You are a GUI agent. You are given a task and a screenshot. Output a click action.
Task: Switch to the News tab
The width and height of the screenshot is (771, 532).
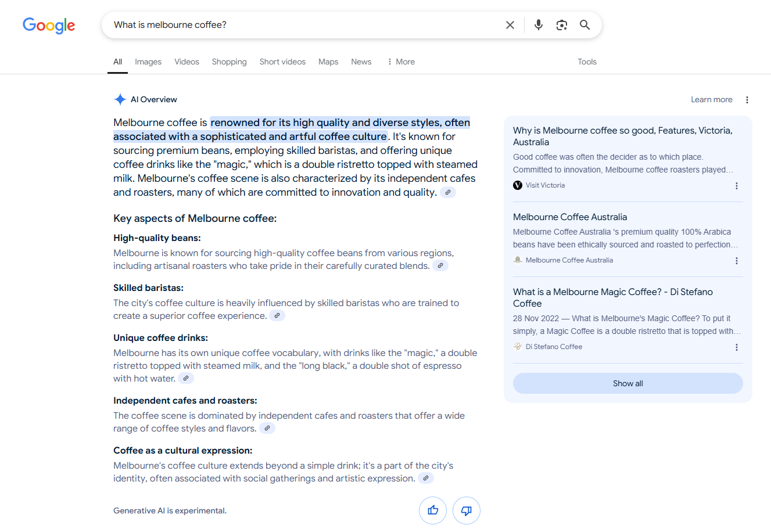(361, 62)
